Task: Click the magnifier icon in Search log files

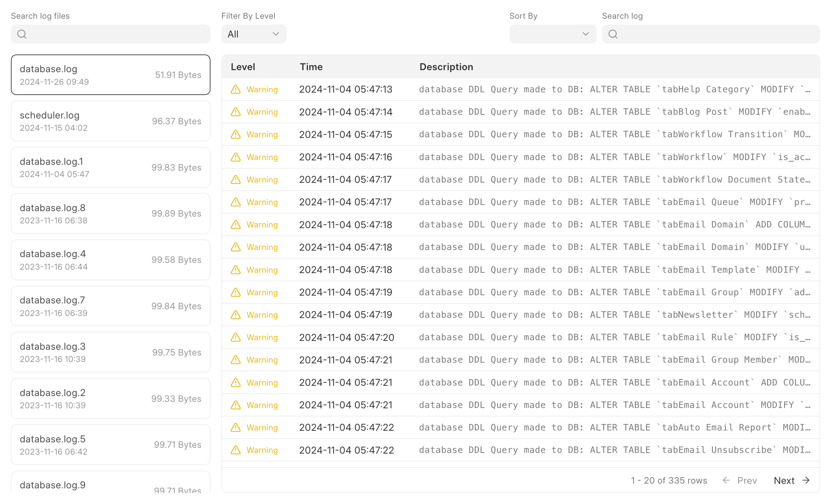Action: 22,34
